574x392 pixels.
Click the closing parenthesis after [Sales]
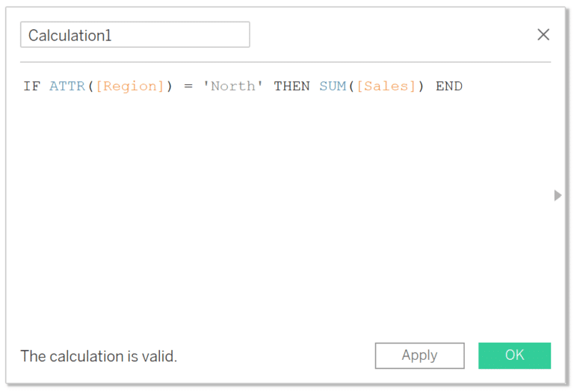click(421, 87)
